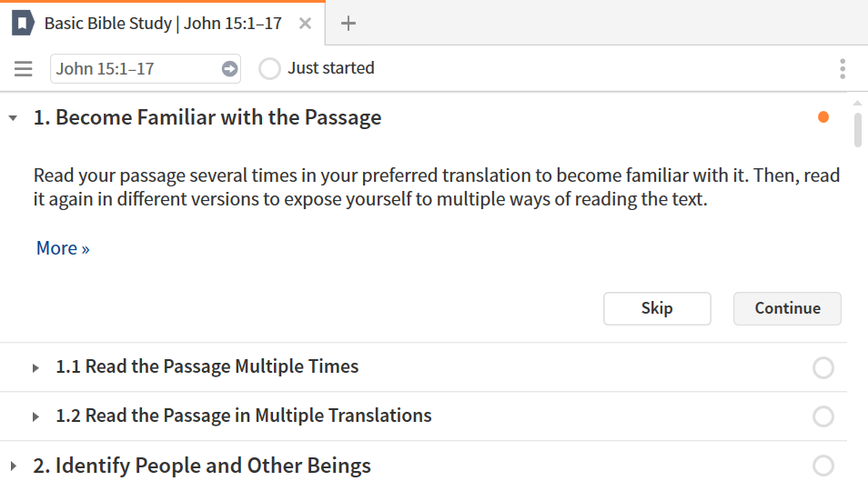
Task: Close the Basic Bible Study tab
Action: point(305,24)
